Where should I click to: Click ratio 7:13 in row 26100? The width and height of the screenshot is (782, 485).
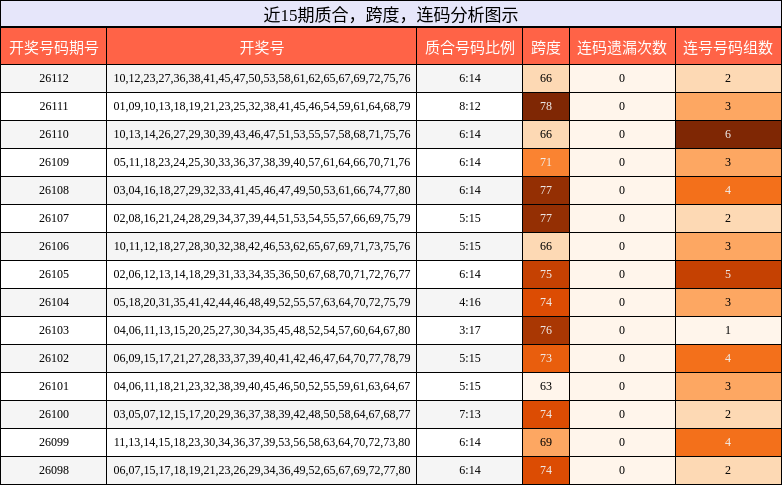tap(469, 414)
